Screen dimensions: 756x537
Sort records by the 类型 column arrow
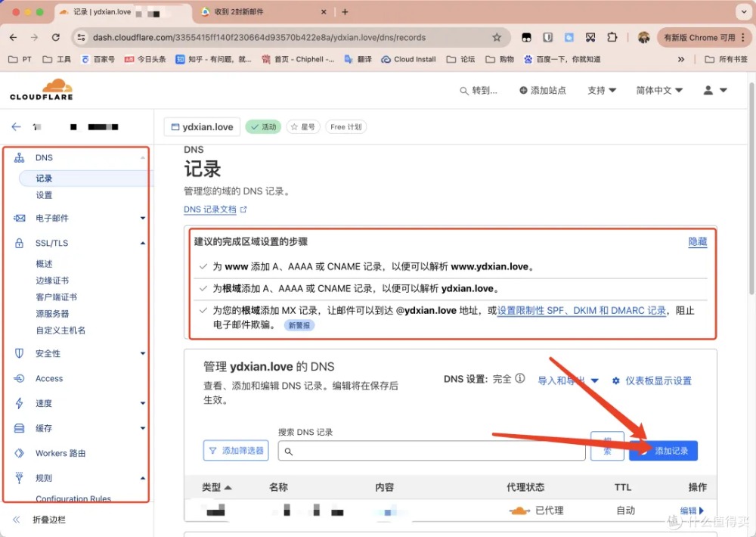[228, 488]
